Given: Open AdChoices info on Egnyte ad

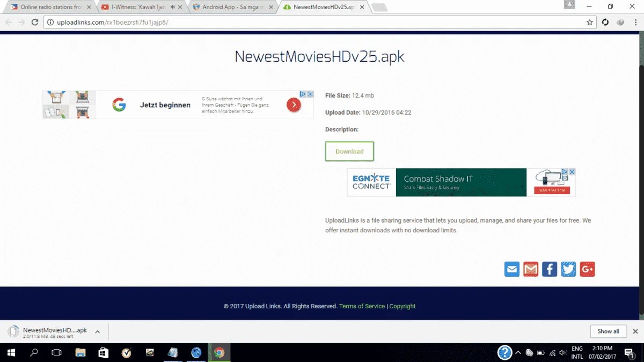Looking at the screenshot, I should tap(565, 172).
